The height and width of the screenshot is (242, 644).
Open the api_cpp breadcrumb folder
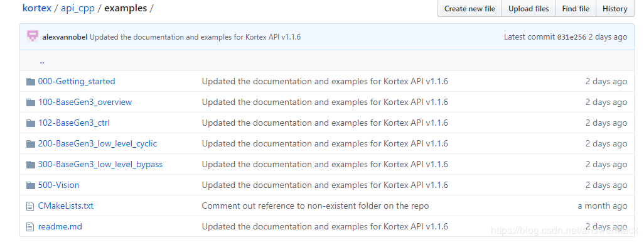point(78,8)
